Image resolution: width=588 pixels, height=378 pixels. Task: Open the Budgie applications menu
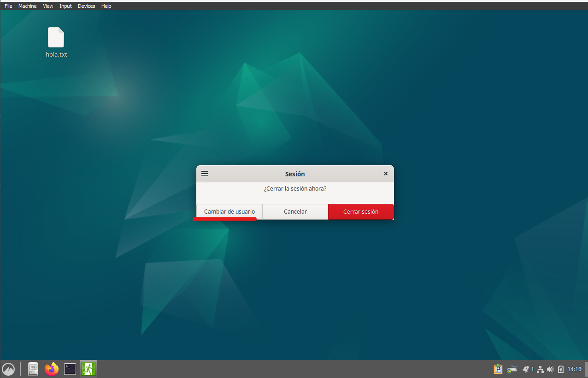click(x=8, y=369)
